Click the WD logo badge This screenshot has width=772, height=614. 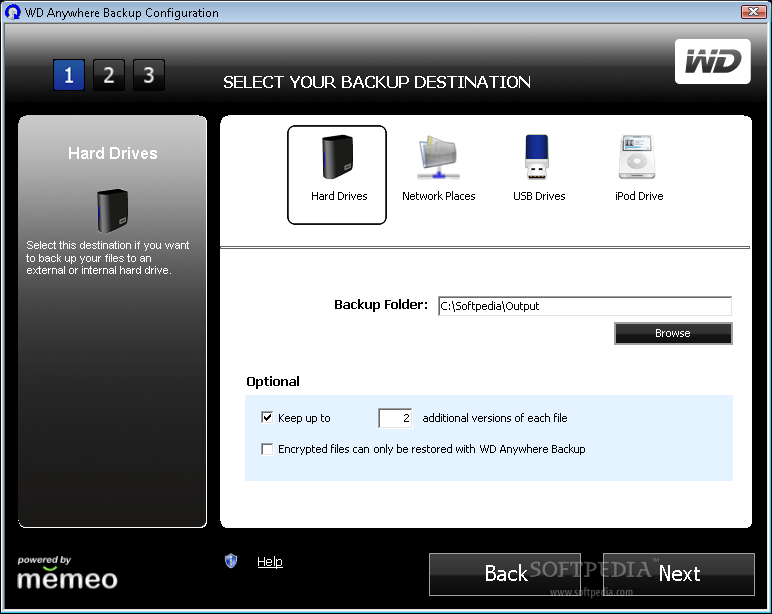click(712, 62)
